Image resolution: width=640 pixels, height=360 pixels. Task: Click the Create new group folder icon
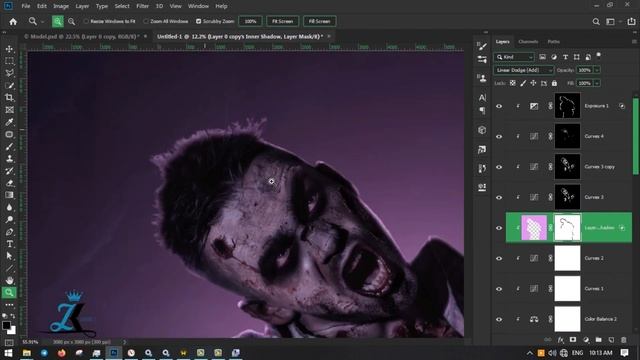[x=598, y=340]
